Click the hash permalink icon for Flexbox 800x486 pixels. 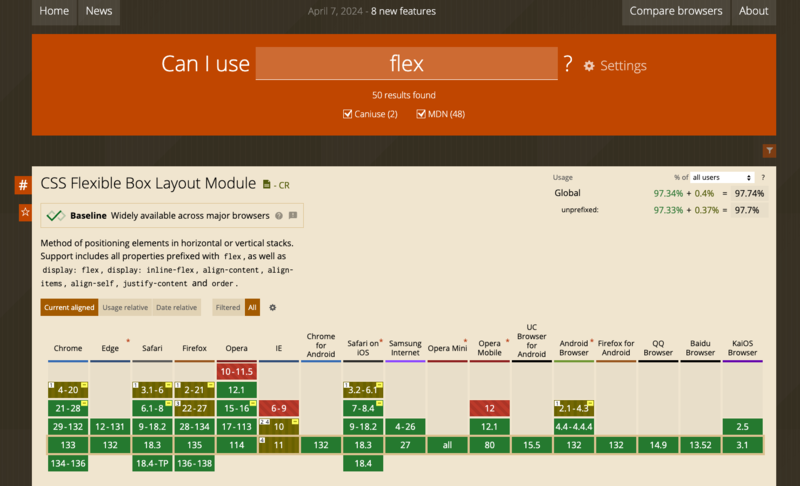pos(22,185)
